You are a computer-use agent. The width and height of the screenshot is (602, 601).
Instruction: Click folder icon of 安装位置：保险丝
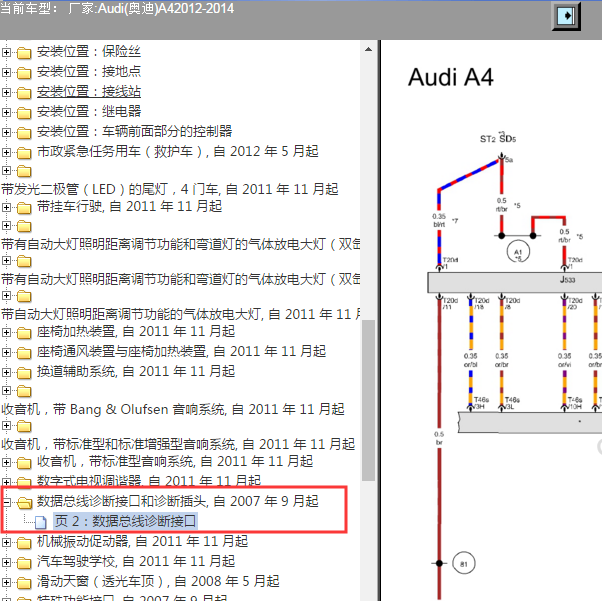pos(24,53)
